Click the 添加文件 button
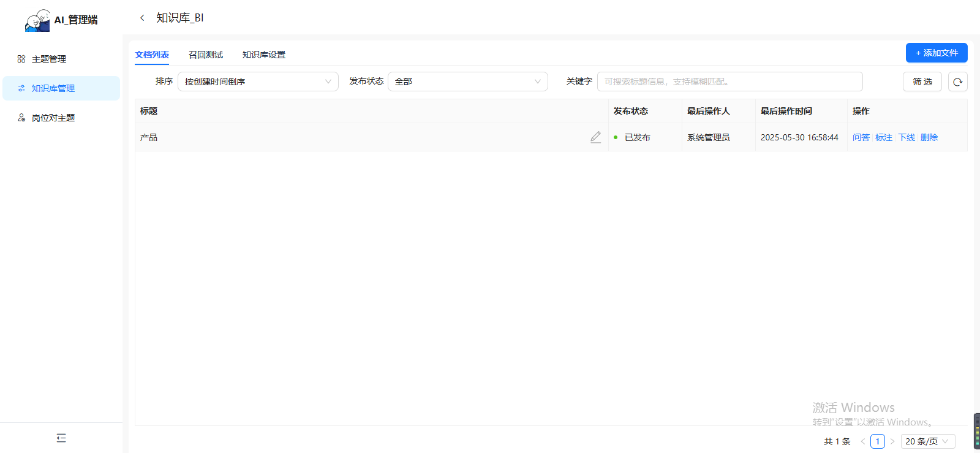This screenshot has height=453, width=980. [x=937, y=53]
